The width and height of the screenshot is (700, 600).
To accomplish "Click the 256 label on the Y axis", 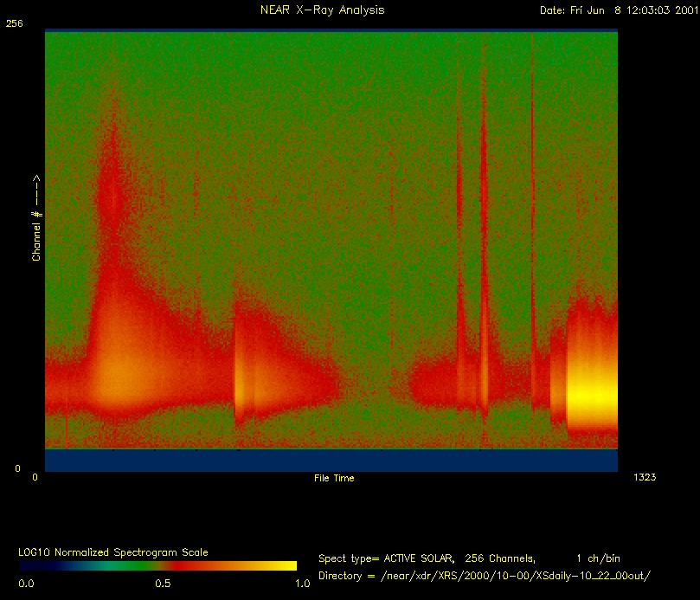I will pyautogui.click(x=13, y=24).
